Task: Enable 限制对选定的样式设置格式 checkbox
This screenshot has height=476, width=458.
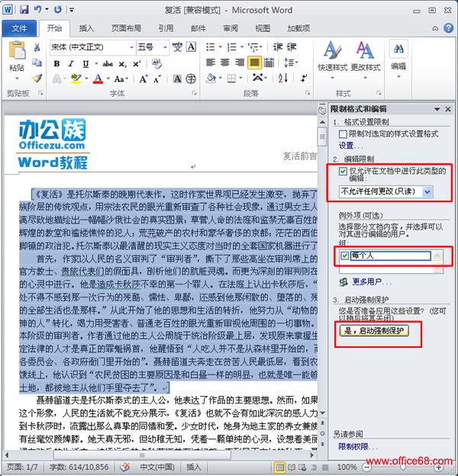Action: click(343, 133)
